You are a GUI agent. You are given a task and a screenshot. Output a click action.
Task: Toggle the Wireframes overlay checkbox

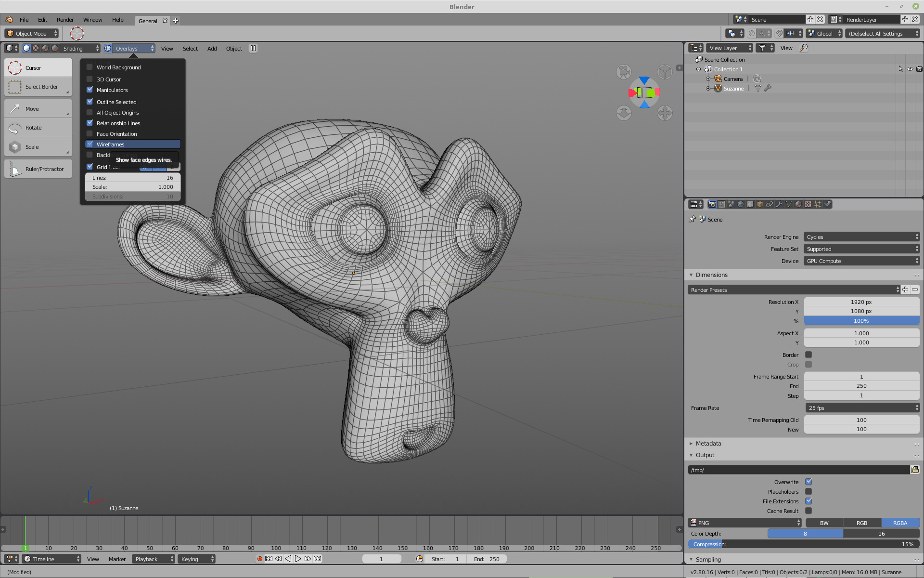click(90, 144)
